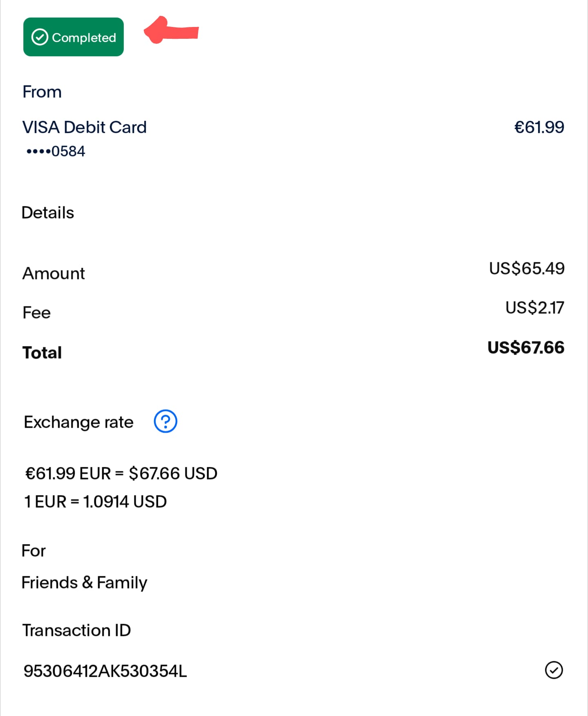Screen dimensions: 588x716
Task: Click the Amount US$65.49 value
Action: [x=527, y=268]
